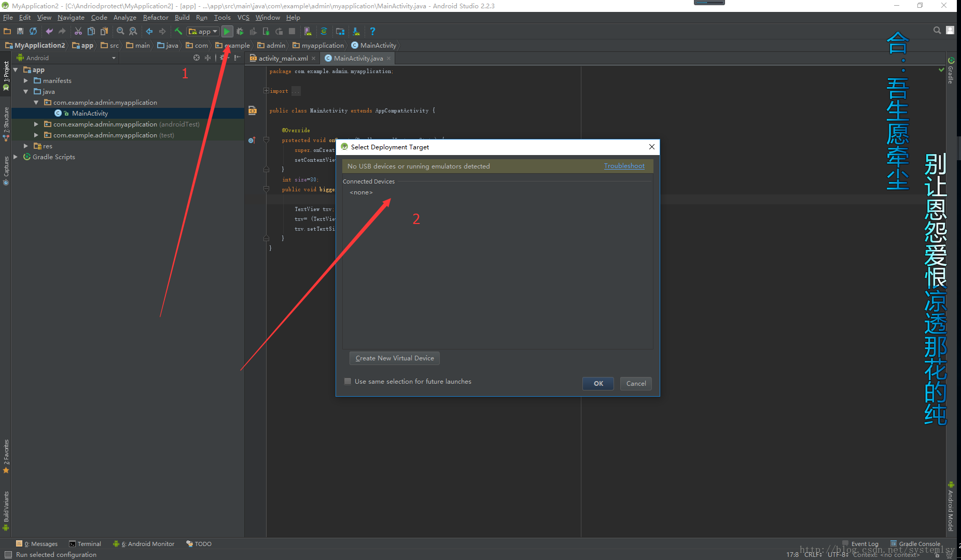961x560 pixels.
Task: Click the Debug app bug icon
Action: pyautogui.click(x=240, y=31)
